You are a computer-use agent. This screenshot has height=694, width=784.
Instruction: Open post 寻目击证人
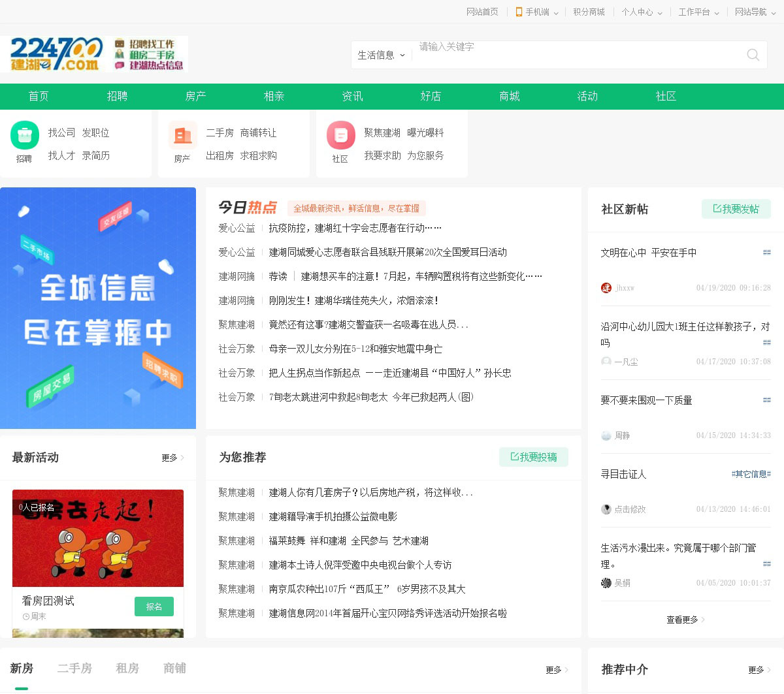tap(623, 474)
